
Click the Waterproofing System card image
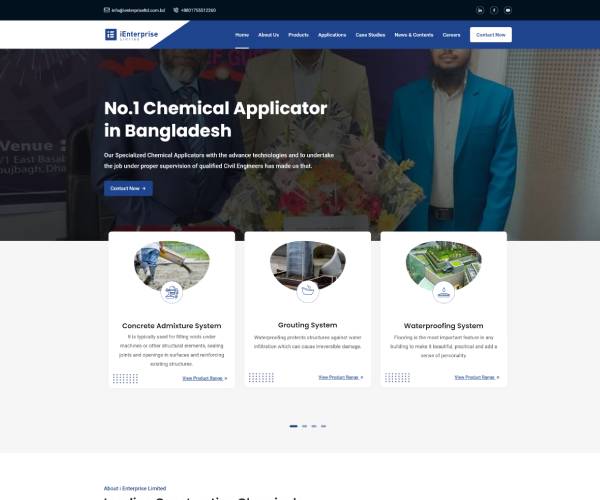click(x=443, y=264)
